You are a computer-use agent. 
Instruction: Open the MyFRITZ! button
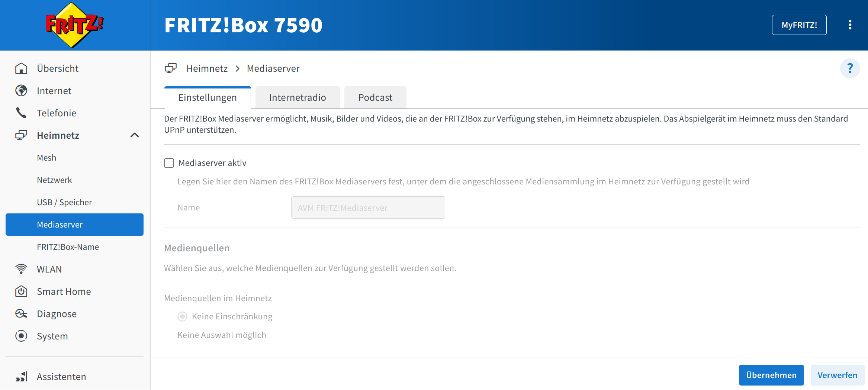(x=799, y=25)
